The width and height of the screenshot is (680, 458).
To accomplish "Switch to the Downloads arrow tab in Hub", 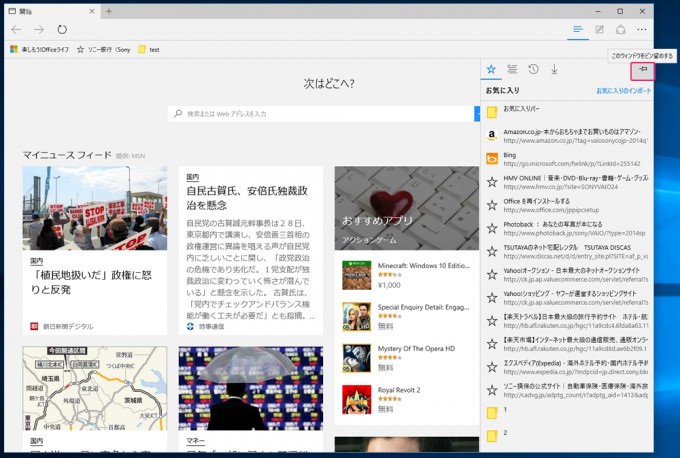I will (554, 69).
